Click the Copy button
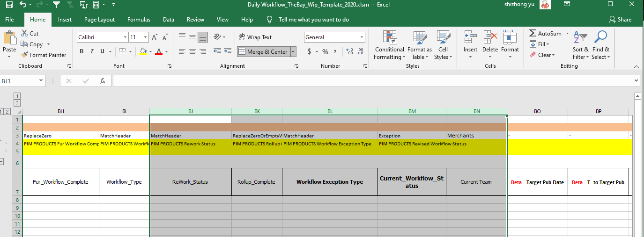 click(32, 44)
